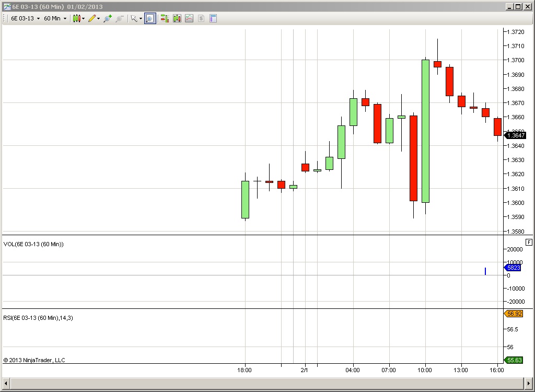Click the 56.5 RSI axis label

(x=513, y=329)
